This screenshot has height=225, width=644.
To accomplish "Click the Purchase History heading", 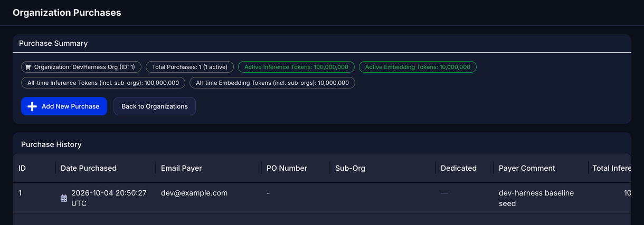I will (51, 144).
